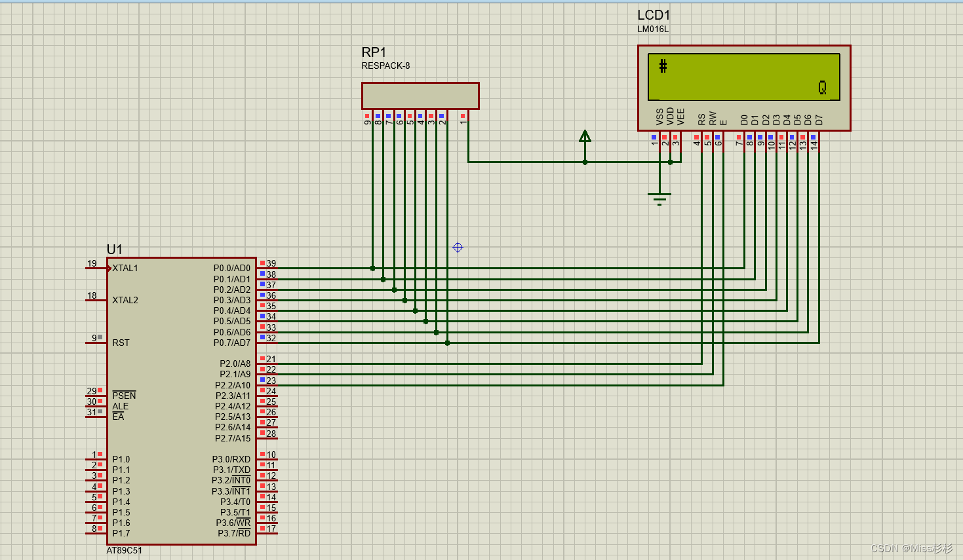
Task: Click the AT89C51 part name label
Action: [124, 550]
